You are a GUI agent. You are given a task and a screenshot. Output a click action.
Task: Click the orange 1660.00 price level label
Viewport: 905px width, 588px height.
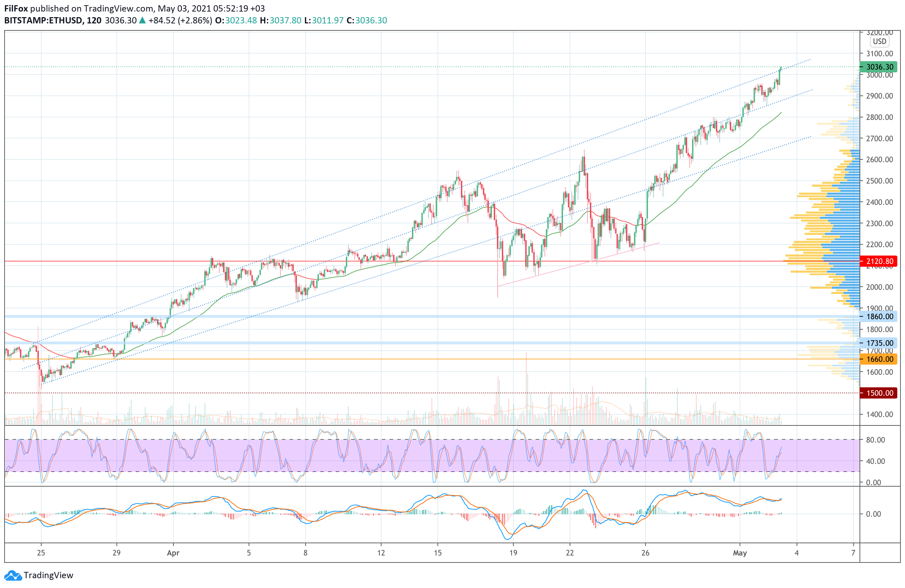[x=879, y=359]
